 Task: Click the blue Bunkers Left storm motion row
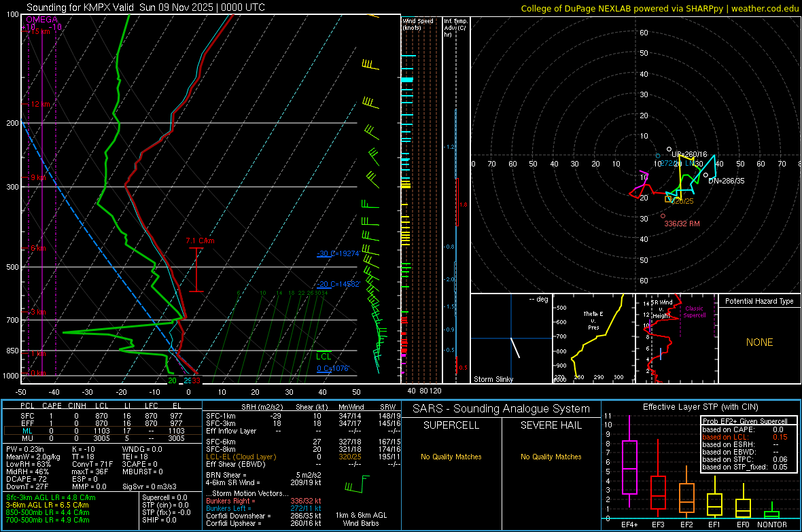[x=264, y=508]
